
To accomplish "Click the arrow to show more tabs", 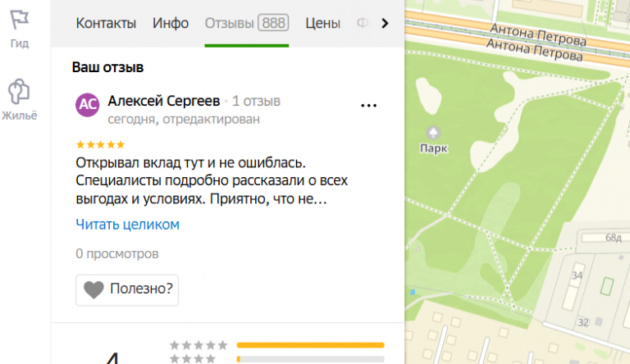I will [x=385, y=23].
